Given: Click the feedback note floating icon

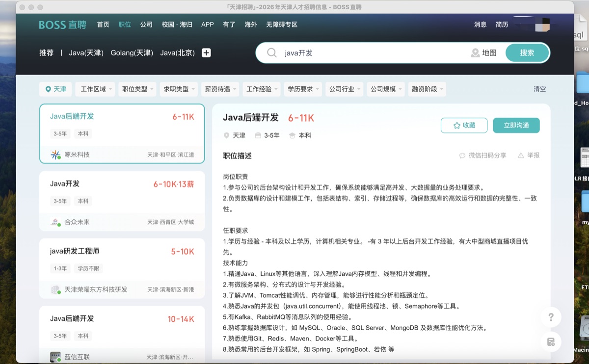Looking at the screenshot, I should pos(551,342).
